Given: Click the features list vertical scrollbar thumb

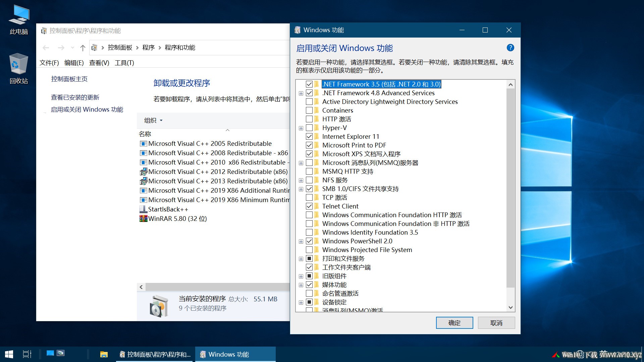Looking at the screenshot, I should [511, 188].
